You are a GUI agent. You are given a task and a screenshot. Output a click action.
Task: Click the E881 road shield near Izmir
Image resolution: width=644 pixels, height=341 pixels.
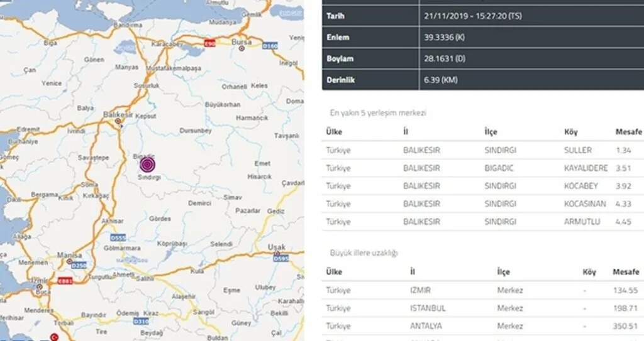[65, 281]
